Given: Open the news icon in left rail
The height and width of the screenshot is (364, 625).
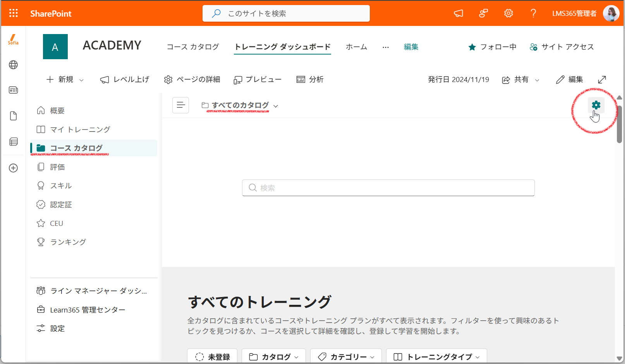Looking at the screenshot, I should pos(14,90).
